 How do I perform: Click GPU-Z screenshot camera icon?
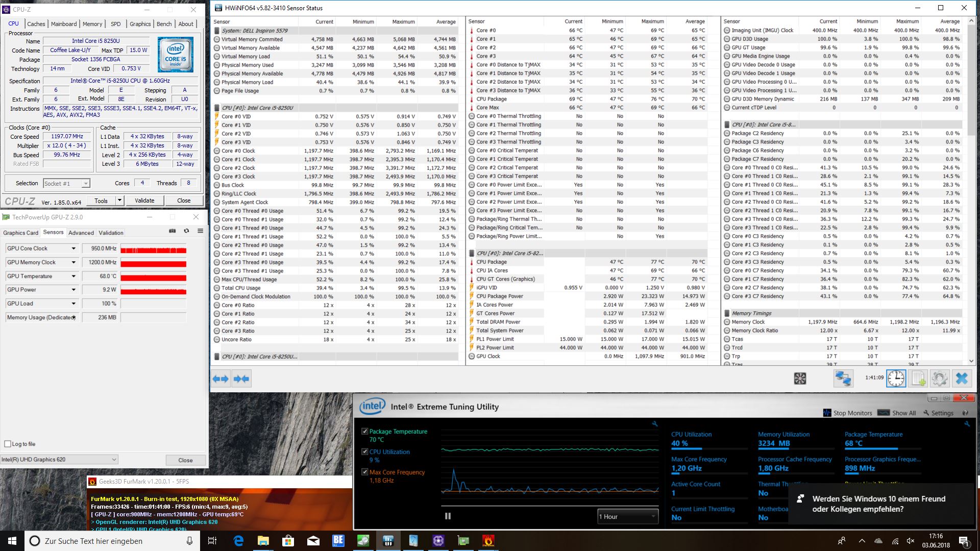point(173,231)
